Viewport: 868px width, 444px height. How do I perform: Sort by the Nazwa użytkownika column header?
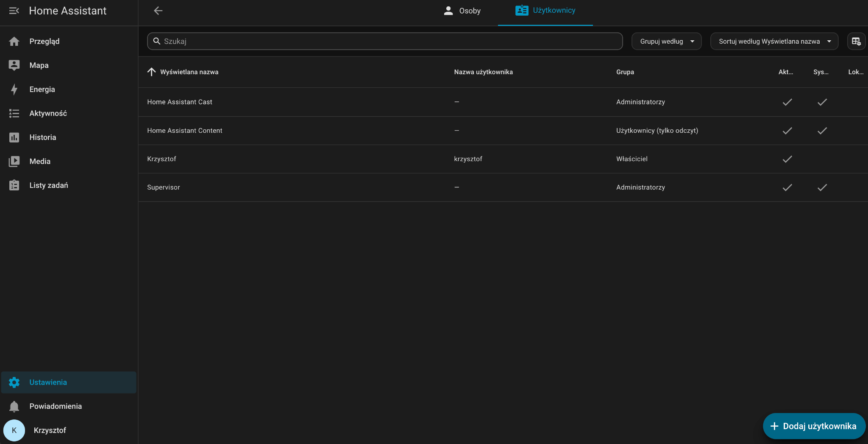[483, 72]
